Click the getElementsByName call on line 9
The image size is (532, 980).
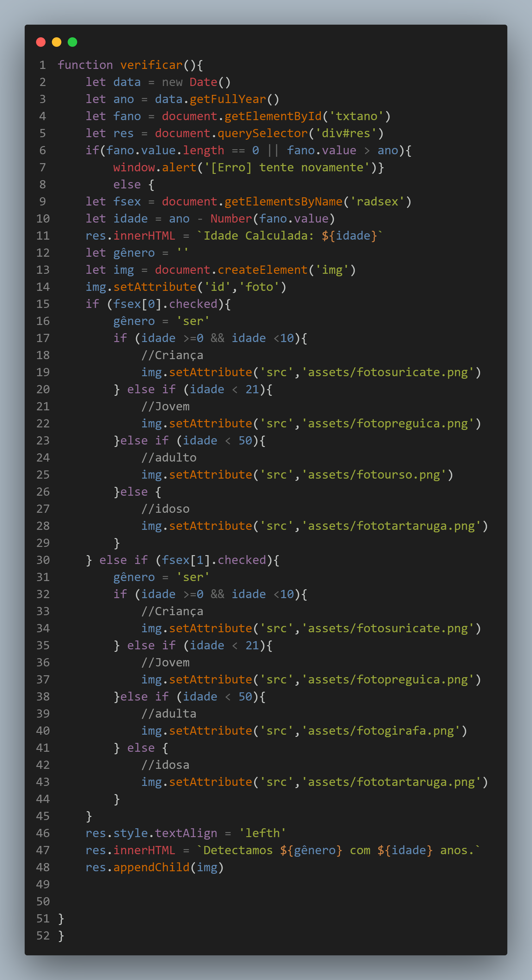click(x=284, y=201)
